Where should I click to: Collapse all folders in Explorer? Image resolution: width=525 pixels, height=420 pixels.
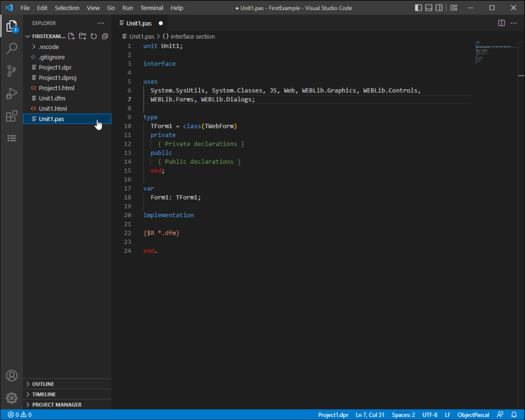105,36
